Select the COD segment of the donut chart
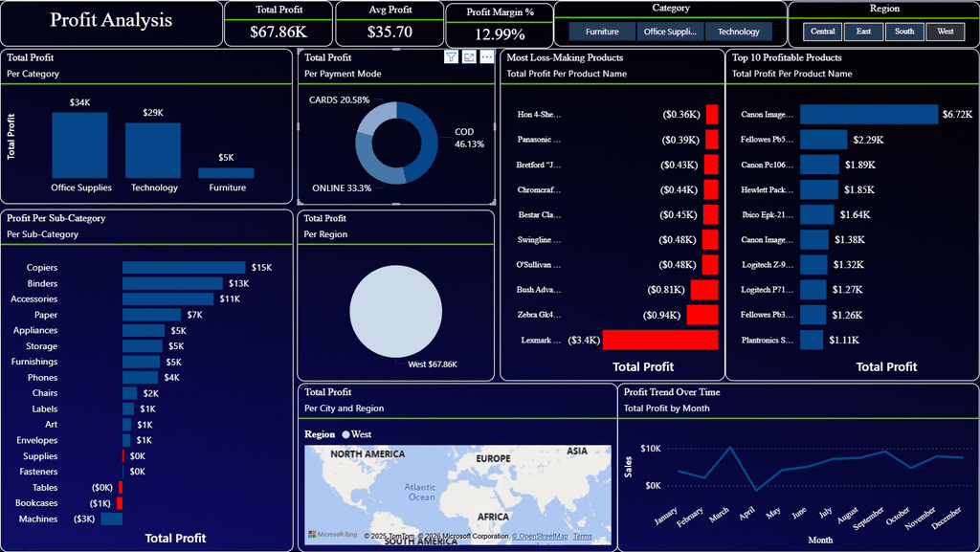 422,144
